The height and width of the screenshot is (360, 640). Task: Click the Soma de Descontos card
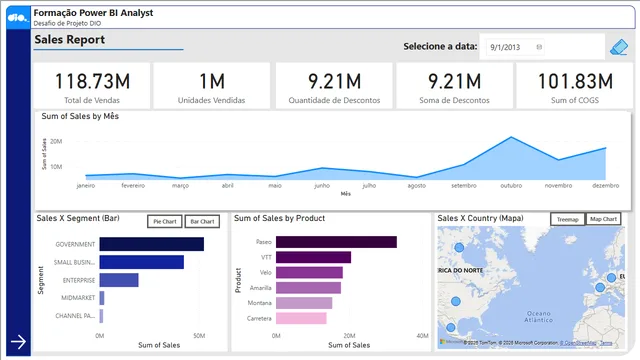click(454, 86)
